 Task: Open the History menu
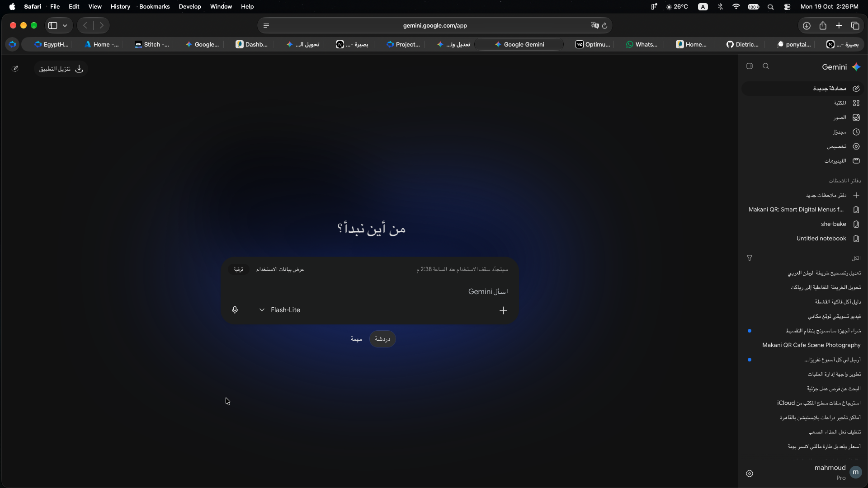coord(120,6)
